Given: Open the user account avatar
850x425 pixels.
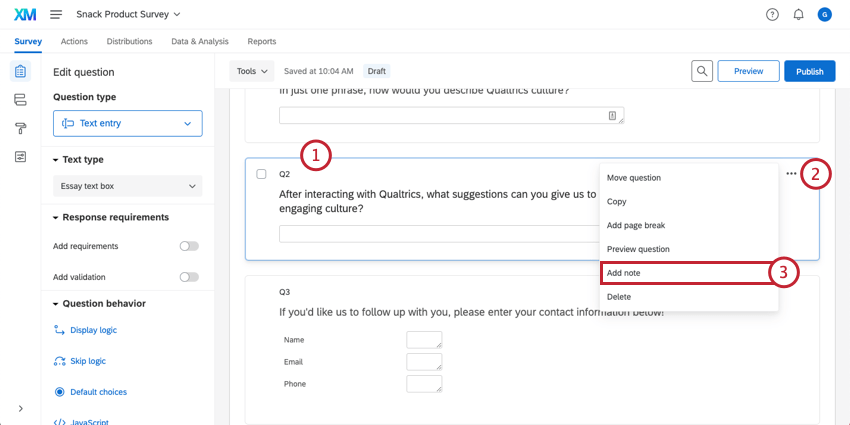Looking at the screenshot, I should click(824, 15).
